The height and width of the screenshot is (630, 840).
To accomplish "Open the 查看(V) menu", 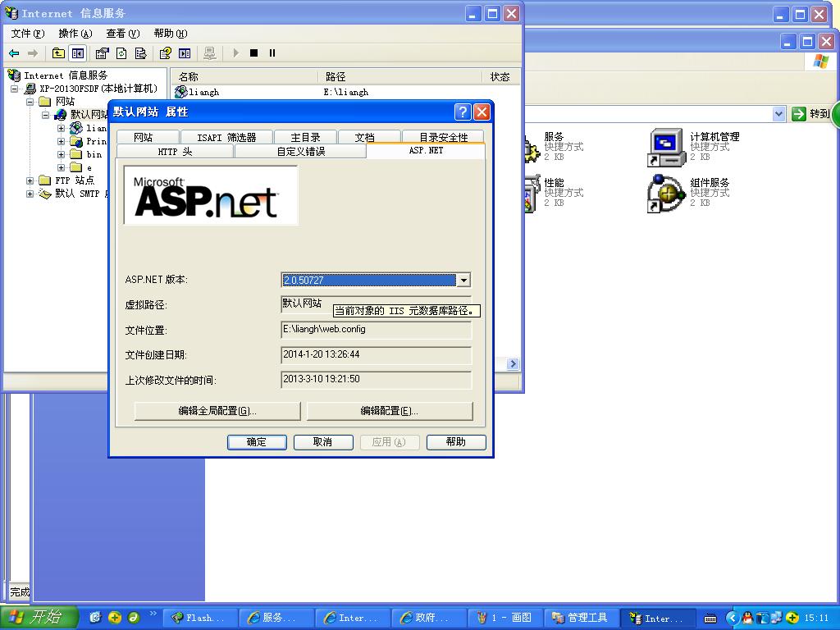I will pos(123,33).
